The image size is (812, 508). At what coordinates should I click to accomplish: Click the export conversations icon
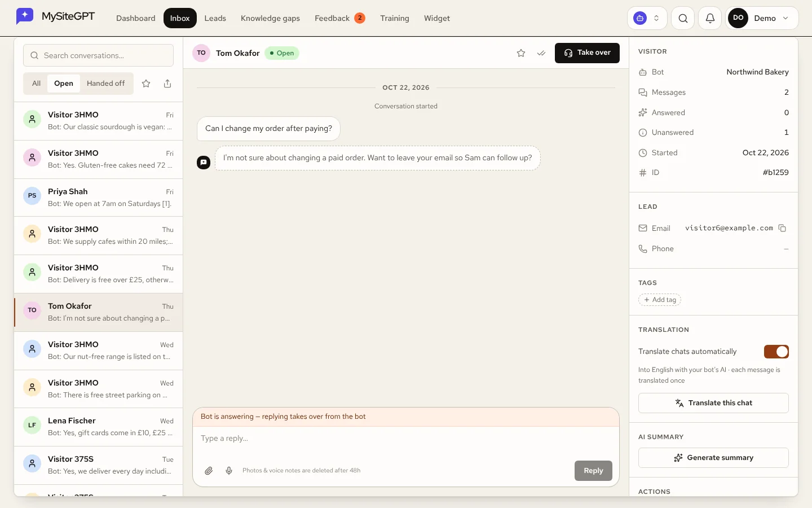(167, 84)
